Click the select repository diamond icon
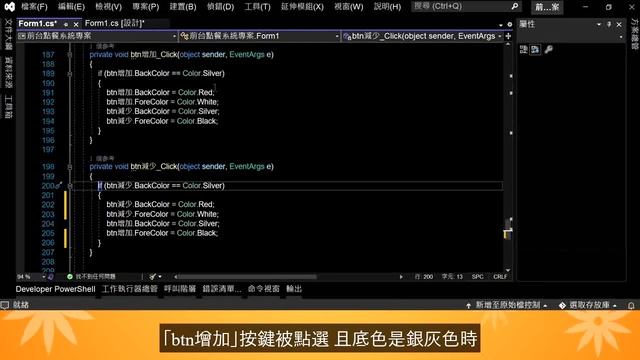Image resolution: width=640 pixels, height=360 pixels. [562, 305]
